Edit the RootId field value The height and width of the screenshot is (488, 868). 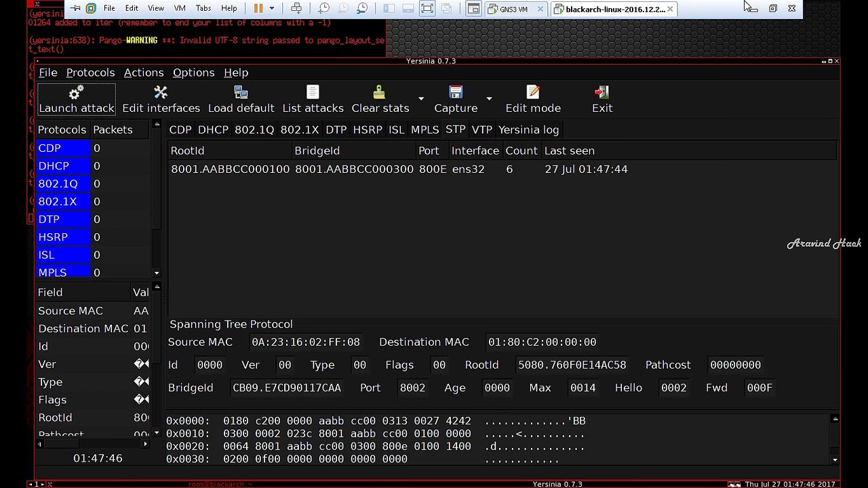pos(572,365)
